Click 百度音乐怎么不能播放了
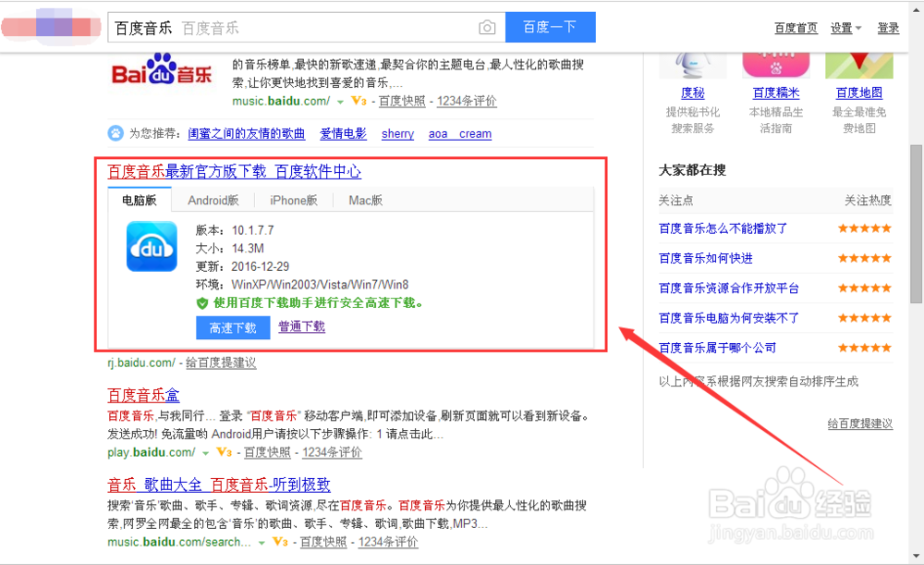Viewport: 924px width, 565px height. click(723, 228)
